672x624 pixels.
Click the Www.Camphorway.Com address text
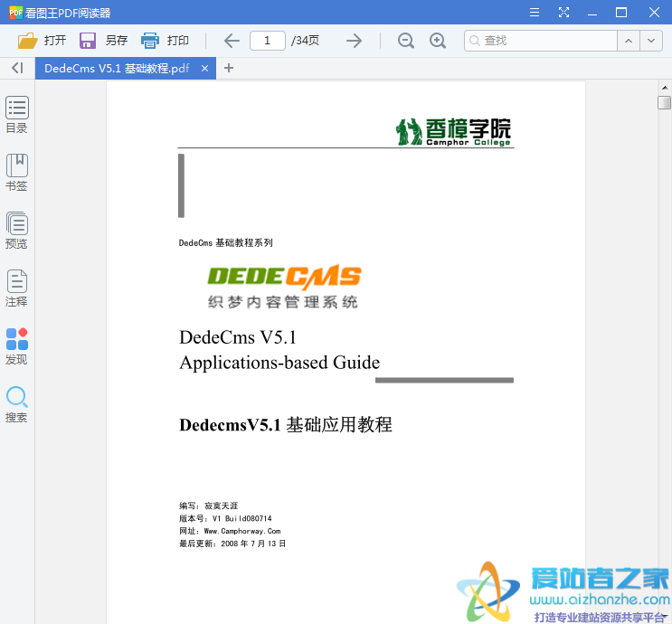click(242, 531)
